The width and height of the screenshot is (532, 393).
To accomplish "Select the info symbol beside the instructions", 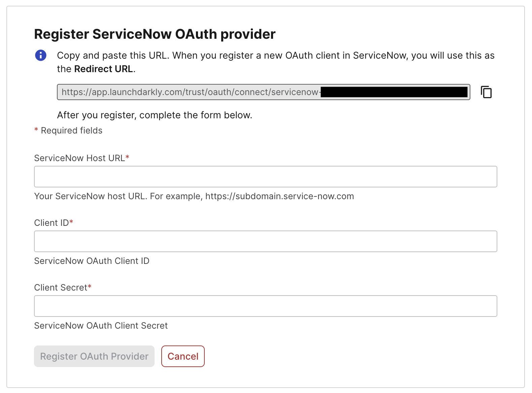I will (40, 55).
